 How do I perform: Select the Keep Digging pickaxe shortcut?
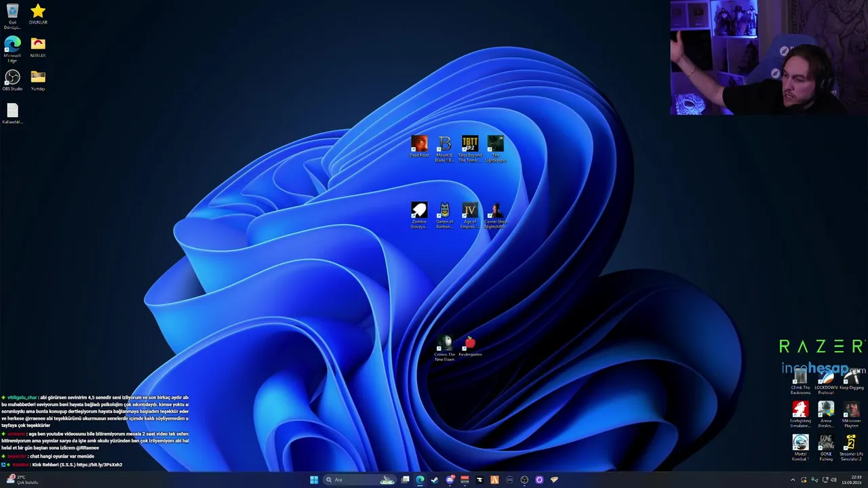[x=851, y=379]
